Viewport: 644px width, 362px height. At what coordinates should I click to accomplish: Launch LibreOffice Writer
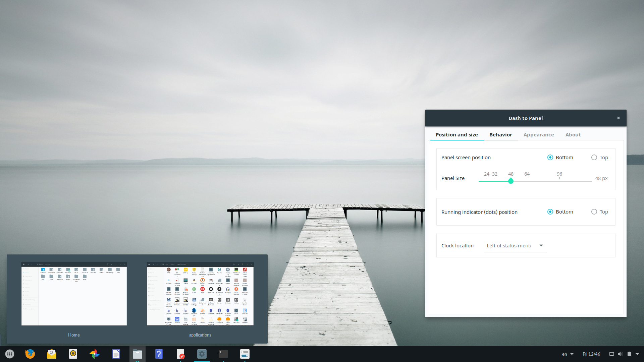tap(116, 354)
